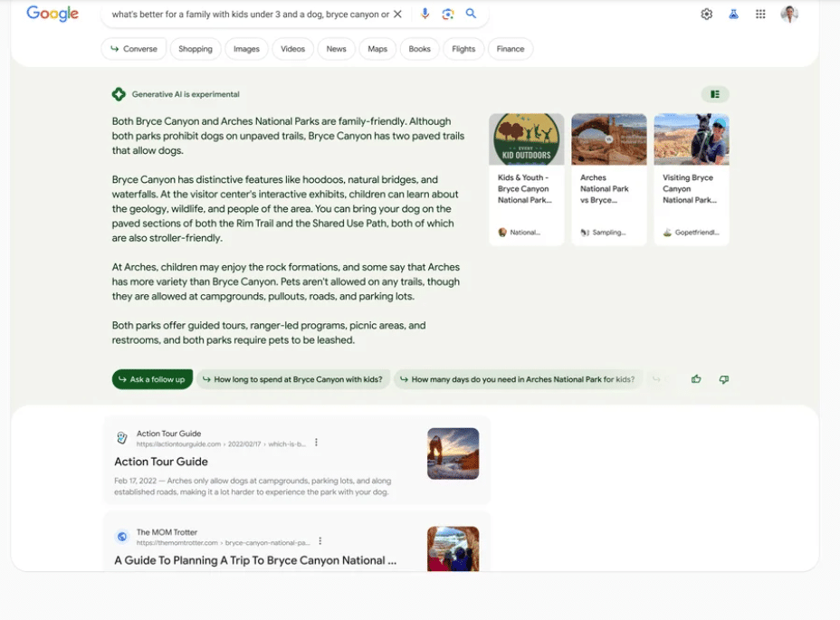Click the Ask a follow up button
Image resolution: width=840 pixels, height=620 pixels.
152,379
